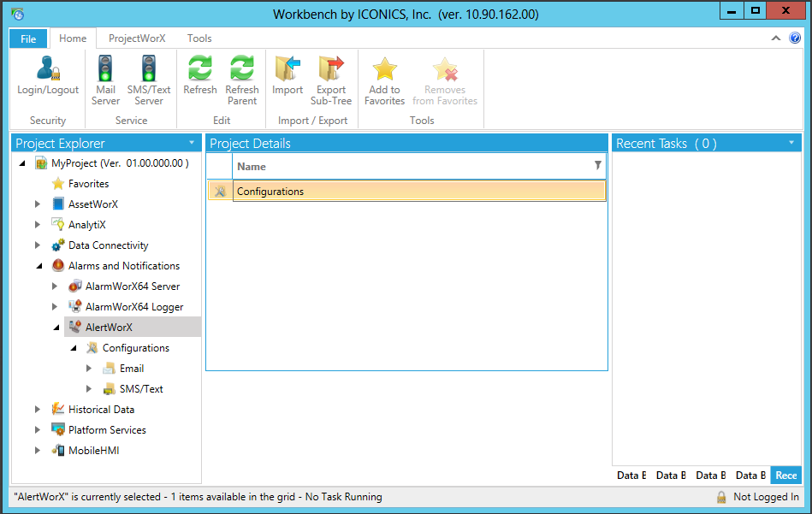Viewport: 812px width, 514px height.
Task: Click the Login/Logout ribbon icon
Action: 48,70
